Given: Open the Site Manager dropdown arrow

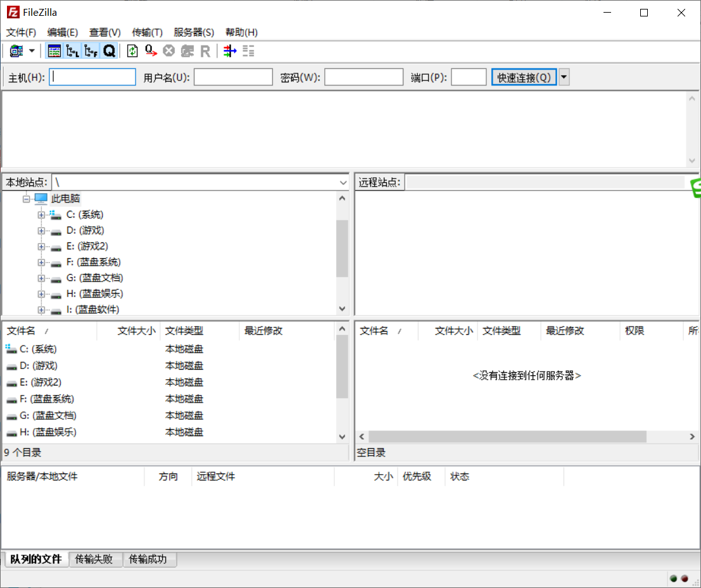Looking at the screenshot, I should point(32,51).
